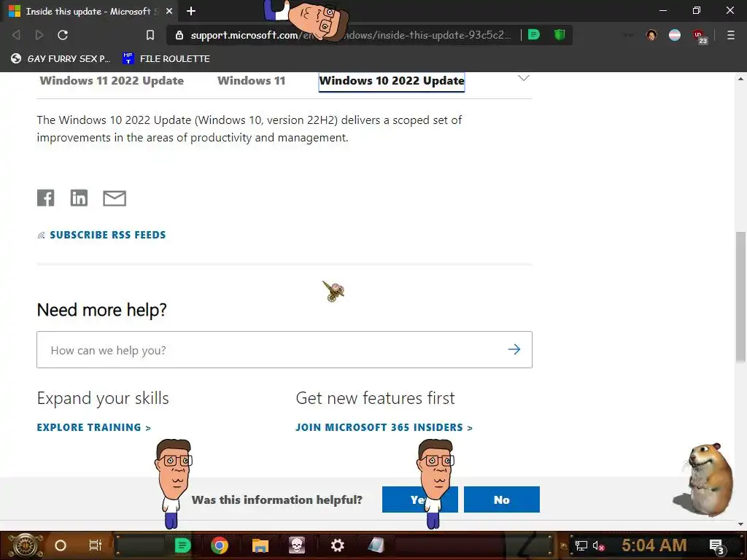The height and width of the screenshot is (560, 747).
Task: Click the network icon in system tray
Action: click(581, 545)
